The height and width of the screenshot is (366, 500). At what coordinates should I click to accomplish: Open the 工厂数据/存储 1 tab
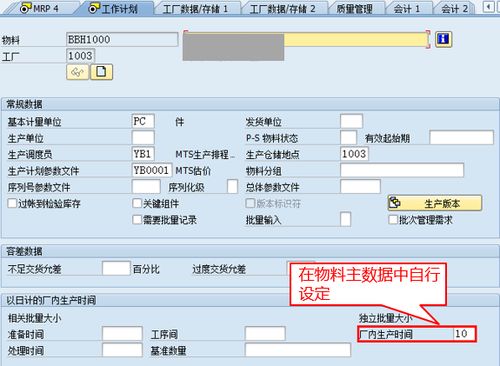(x=196, y=9)
